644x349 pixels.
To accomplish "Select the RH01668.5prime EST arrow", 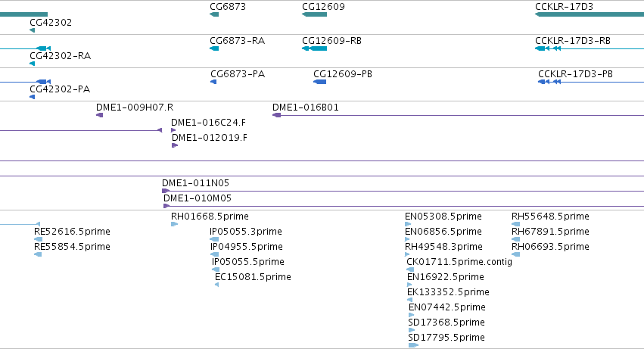I will pos(174,224).
